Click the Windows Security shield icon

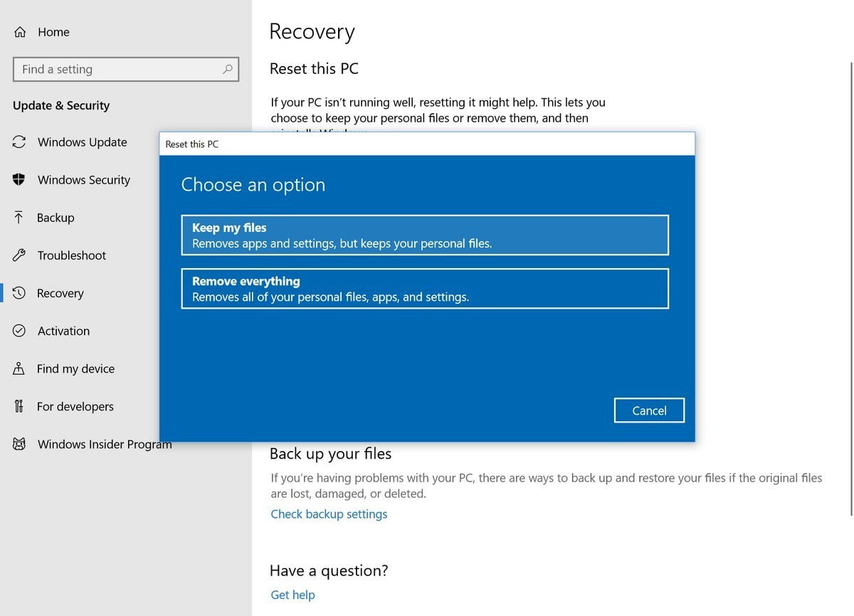[x=19, y=180]
